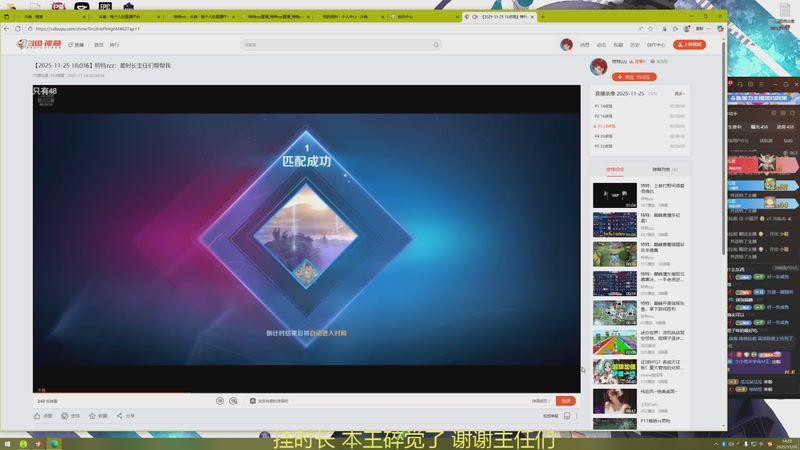
Task: Click the search magnifier icon in the search box
Action: click(x=436, y=45)
